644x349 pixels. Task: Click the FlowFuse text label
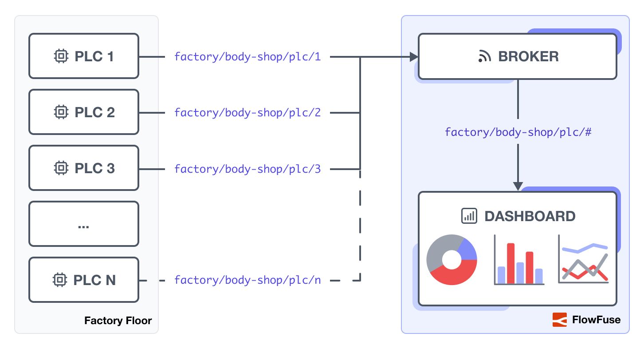(x=597, y=320)
